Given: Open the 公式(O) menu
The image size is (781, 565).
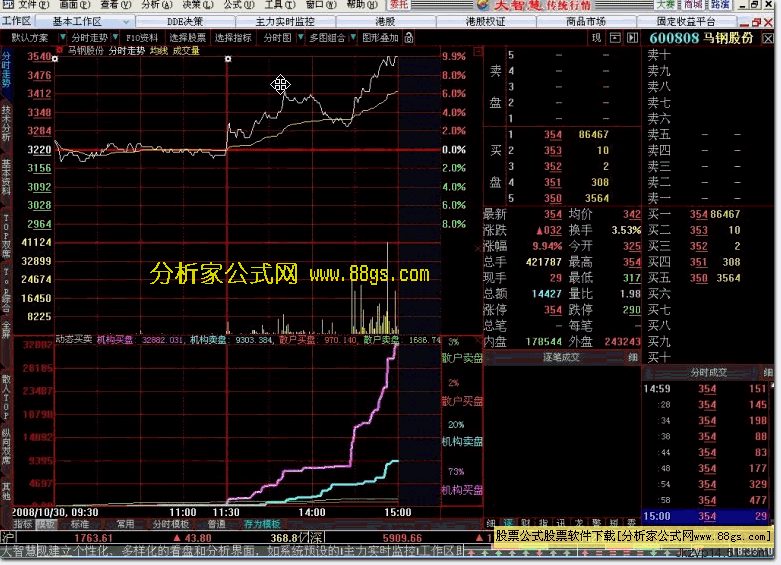Looking at the screenshot, I should coord(239,5).
